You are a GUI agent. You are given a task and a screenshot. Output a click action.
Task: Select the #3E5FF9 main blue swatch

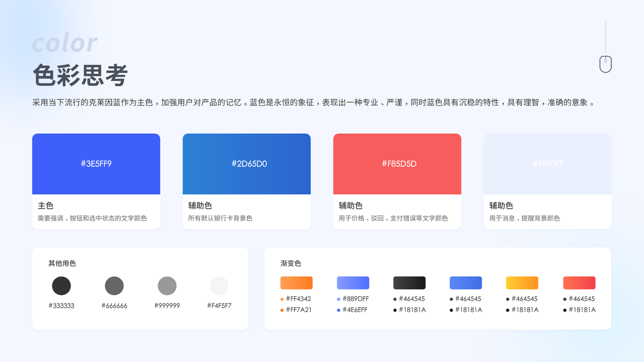[96, 164]
